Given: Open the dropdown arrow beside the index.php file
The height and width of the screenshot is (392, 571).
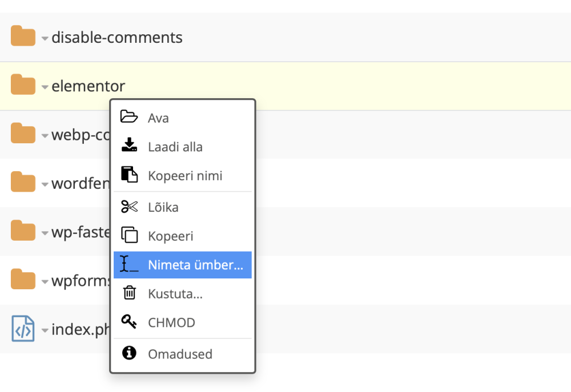Looking at the screenshot, I should point(45,330).
